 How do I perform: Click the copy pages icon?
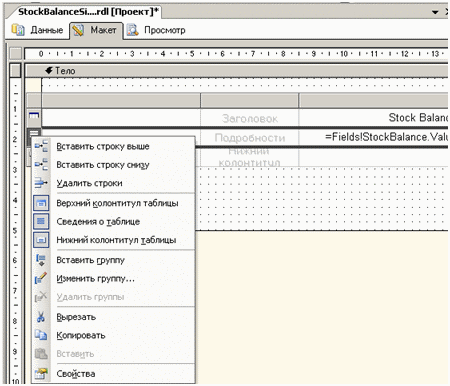point(41,335)
